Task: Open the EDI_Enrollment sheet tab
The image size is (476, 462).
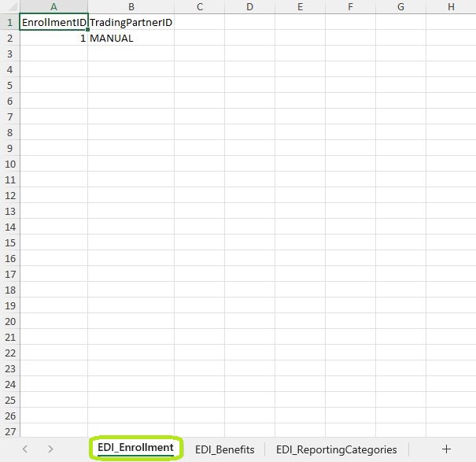Action: (135, 449)
